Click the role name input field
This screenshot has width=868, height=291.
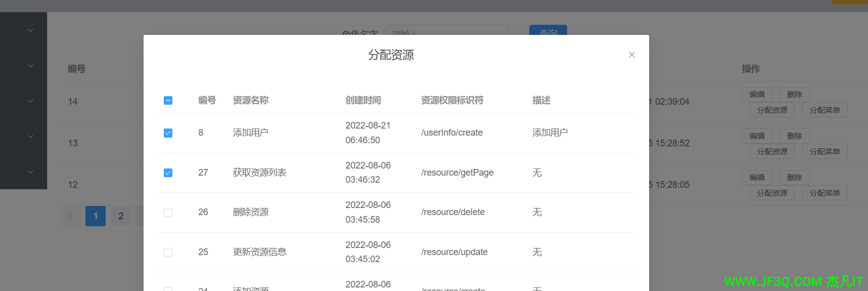coord(447,30)
